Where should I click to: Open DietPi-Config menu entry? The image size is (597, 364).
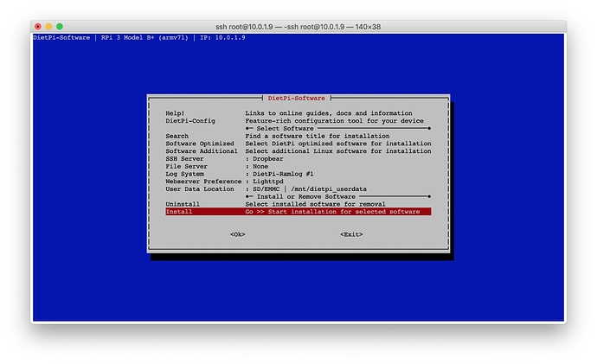point(190,121)
